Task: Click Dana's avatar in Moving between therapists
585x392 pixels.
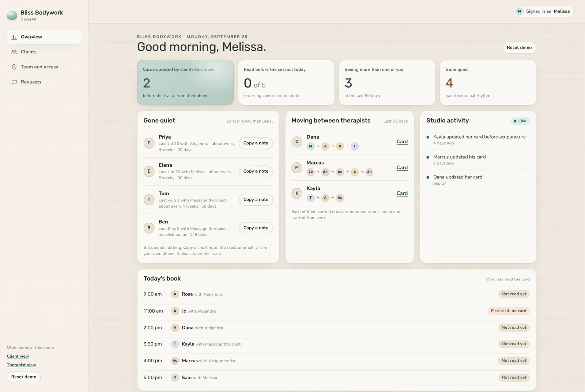Action: tap(297, 142)
